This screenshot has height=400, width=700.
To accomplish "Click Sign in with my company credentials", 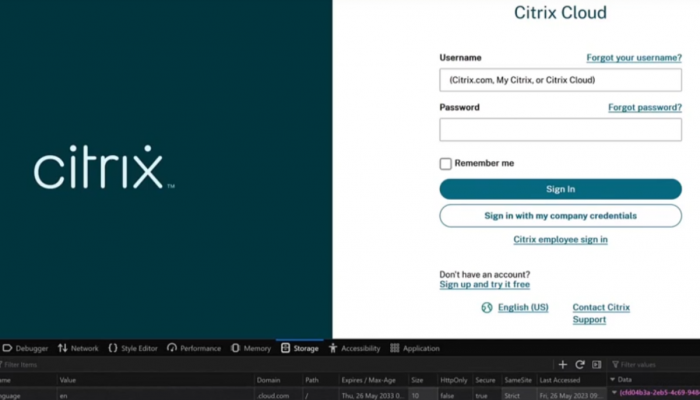I will pos(560,215).
